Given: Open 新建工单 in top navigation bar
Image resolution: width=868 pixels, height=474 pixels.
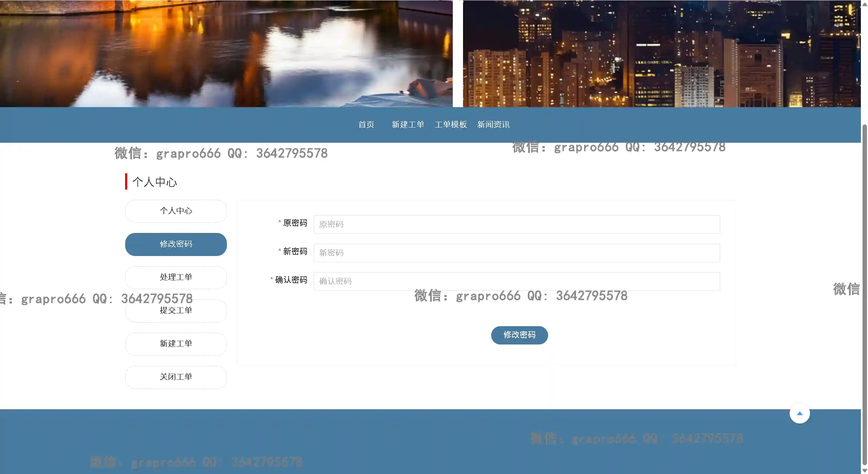Looking at the screenshot, I should pos(408,124).
